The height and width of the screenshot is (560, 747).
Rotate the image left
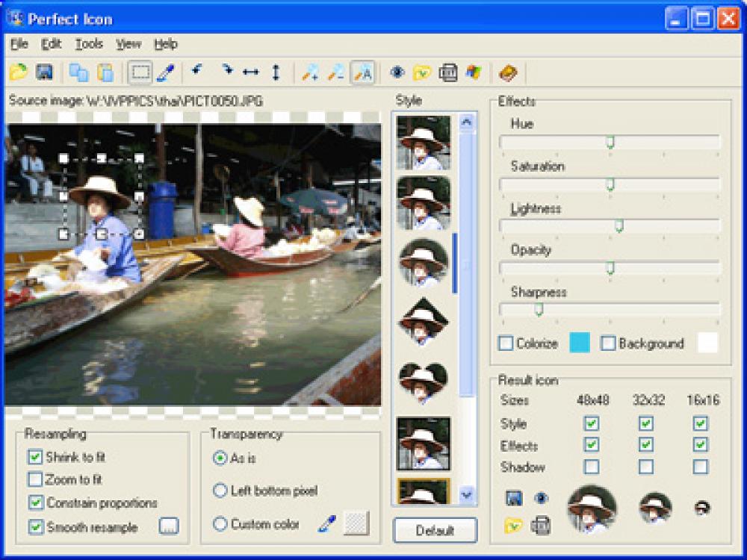(196, 71)
